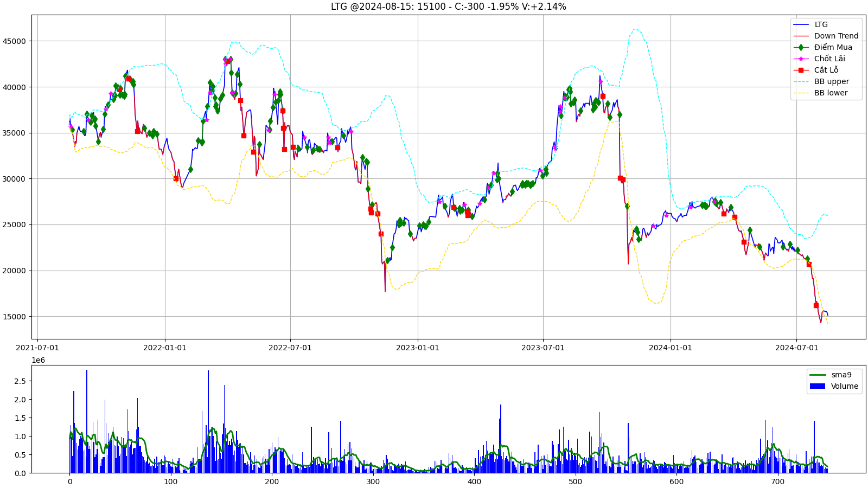The height and width of the screenshot is (488, 868).
Task: Click the 2024-07-01 date axis label
Action: 796,348
